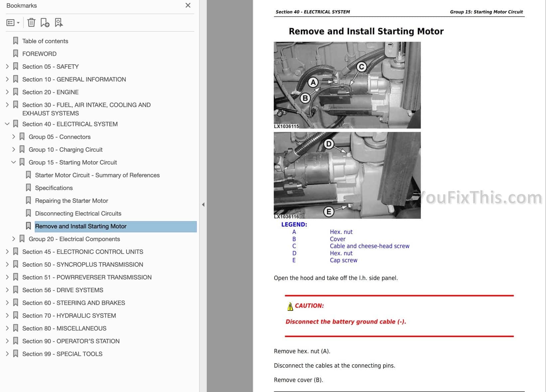Click bookmark icon next to FOREWORD
This screenshot has width=546, height=392.
16,54
